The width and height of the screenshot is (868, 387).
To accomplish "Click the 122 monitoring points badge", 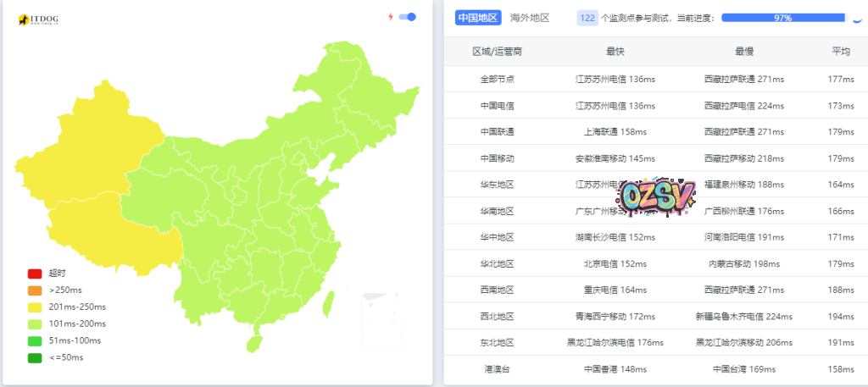I will coord(587,18).
